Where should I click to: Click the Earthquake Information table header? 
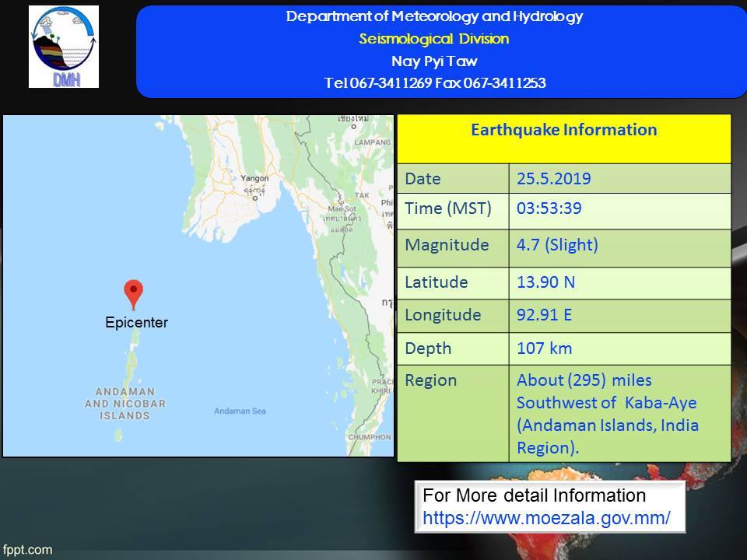click(x=563, y=130)
